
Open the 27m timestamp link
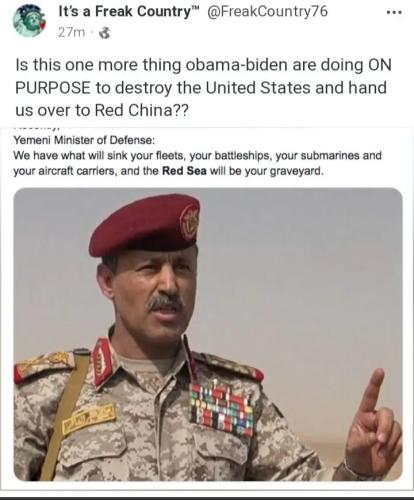click(x=71, y=33)
